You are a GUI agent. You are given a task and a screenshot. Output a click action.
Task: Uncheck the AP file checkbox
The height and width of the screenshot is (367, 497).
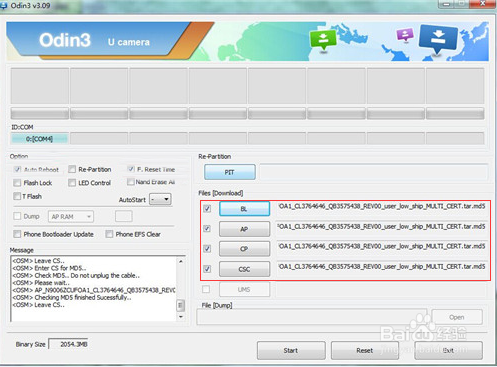[207, 229]
